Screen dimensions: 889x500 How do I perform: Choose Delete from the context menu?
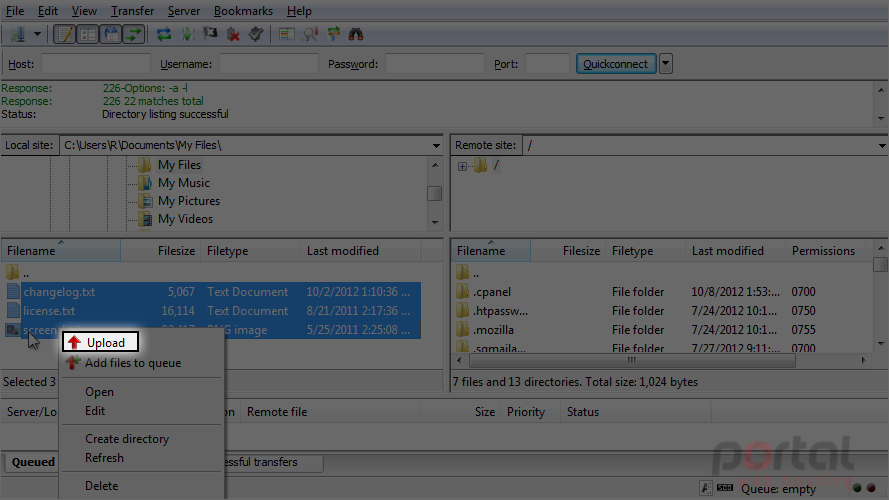click(x=101, y=486)
